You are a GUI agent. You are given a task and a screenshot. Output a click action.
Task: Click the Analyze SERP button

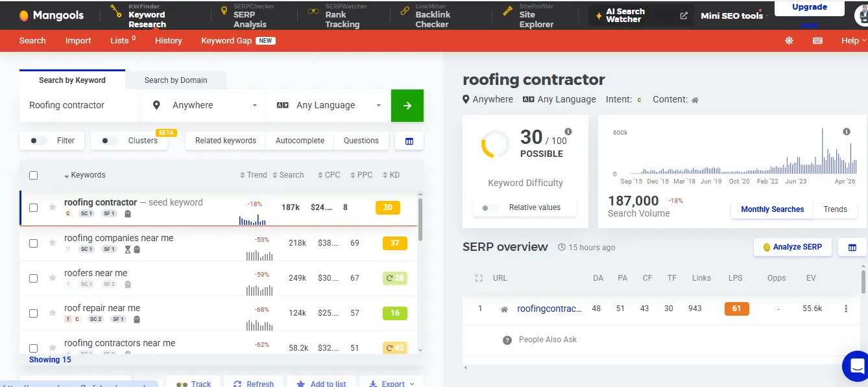point(793,247)
